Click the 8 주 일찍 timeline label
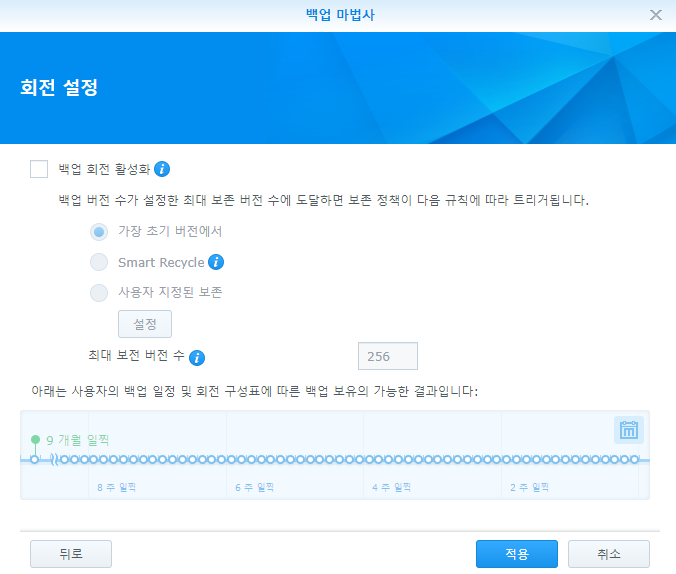676x574 pixels. [x=116, y=487]
